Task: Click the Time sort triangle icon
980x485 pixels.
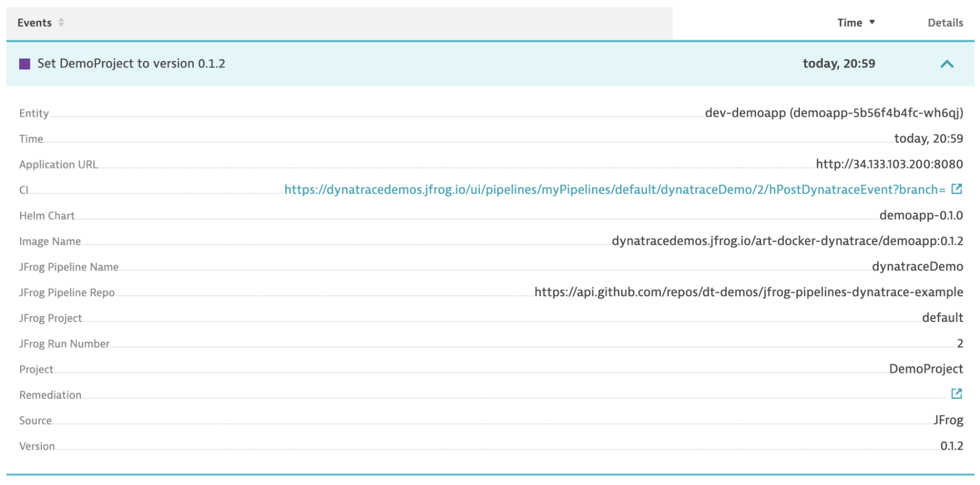Action: (x=872, y=22)
